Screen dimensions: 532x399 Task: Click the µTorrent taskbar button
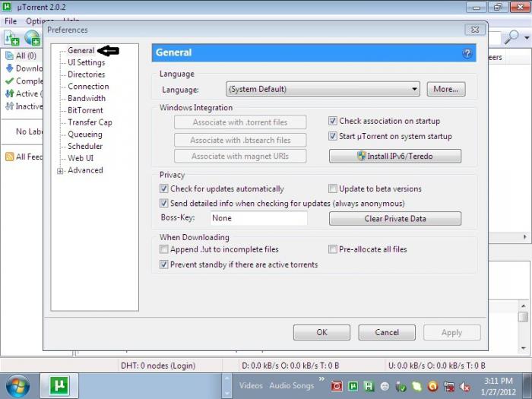coord(59,386)
